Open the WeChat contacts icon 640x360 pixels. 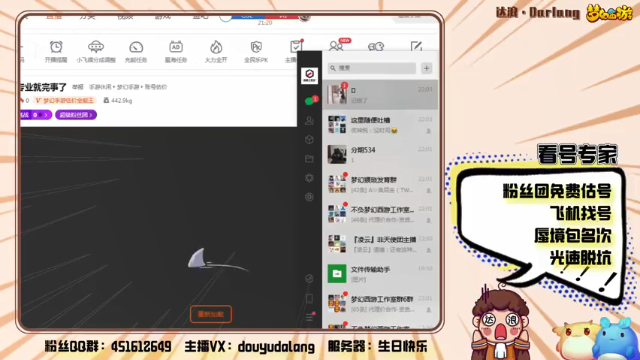coord(309,120)
